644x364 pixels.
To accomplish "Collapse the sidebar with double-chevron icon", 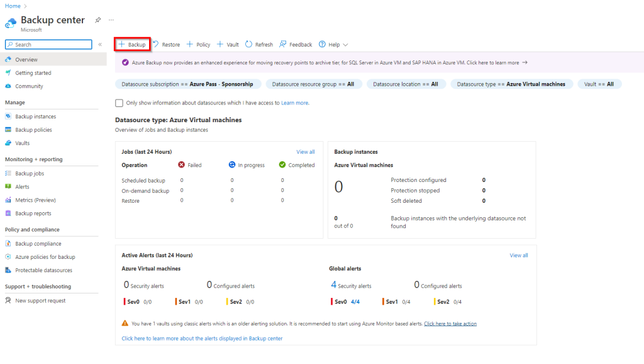I will click(x=100, y=45).
